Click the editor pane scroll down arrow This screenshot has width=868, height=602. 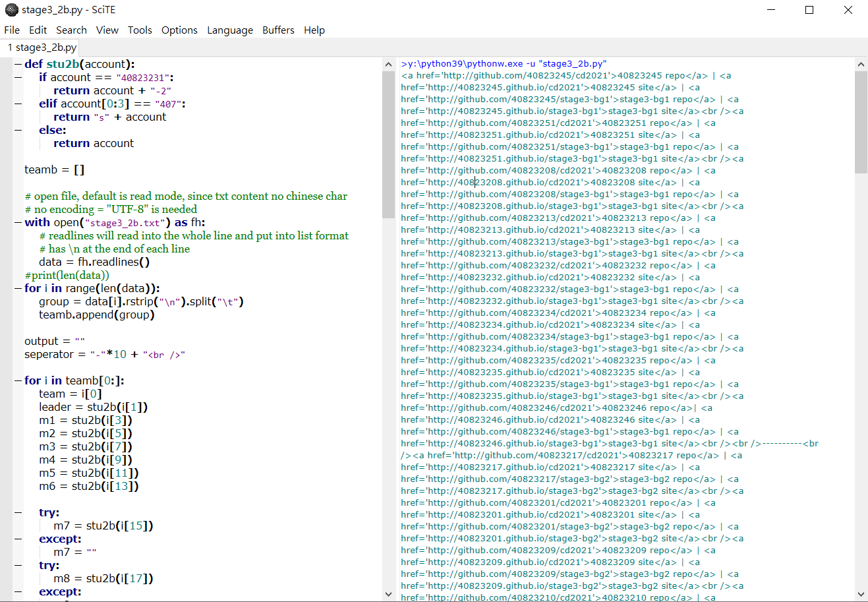388,594
